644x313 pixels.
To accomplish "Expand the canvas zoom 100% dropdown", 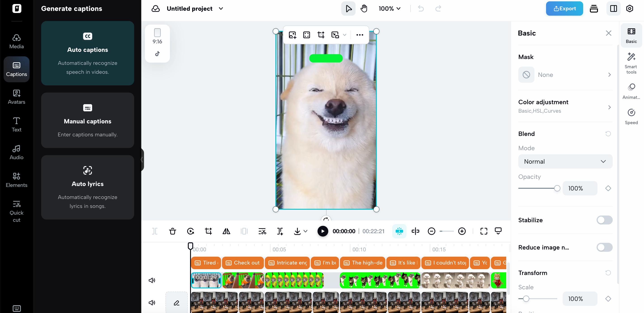I will 389,8.
